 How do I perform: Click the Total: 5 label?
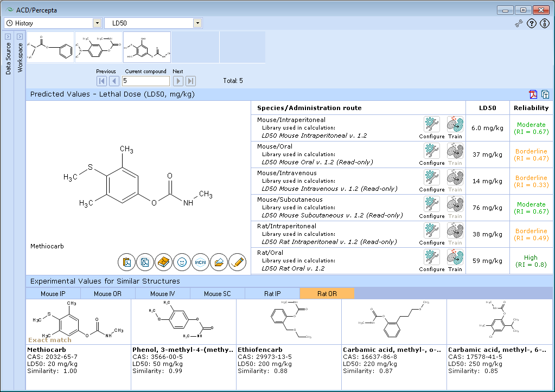[233, 81]
